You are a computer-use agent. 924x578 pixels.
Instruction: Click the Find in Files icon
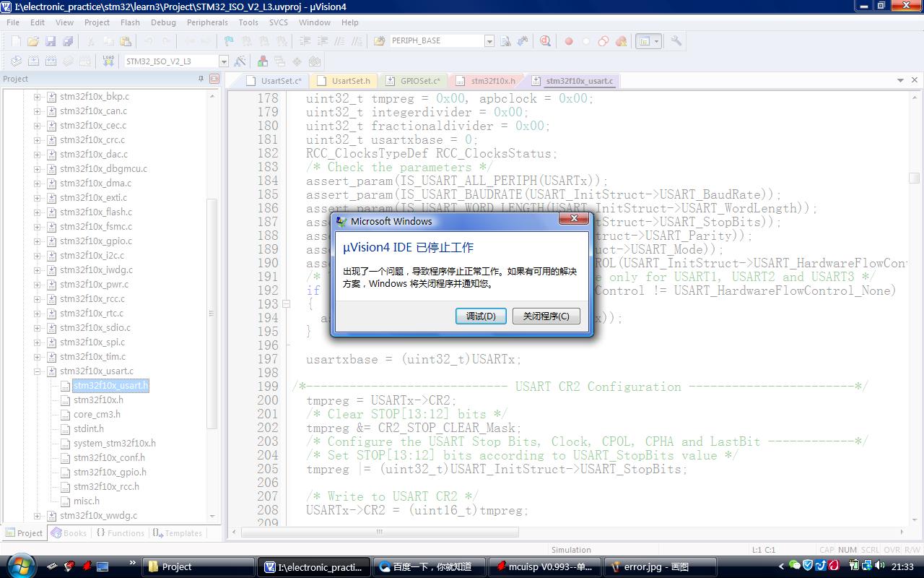pos(505,41)
